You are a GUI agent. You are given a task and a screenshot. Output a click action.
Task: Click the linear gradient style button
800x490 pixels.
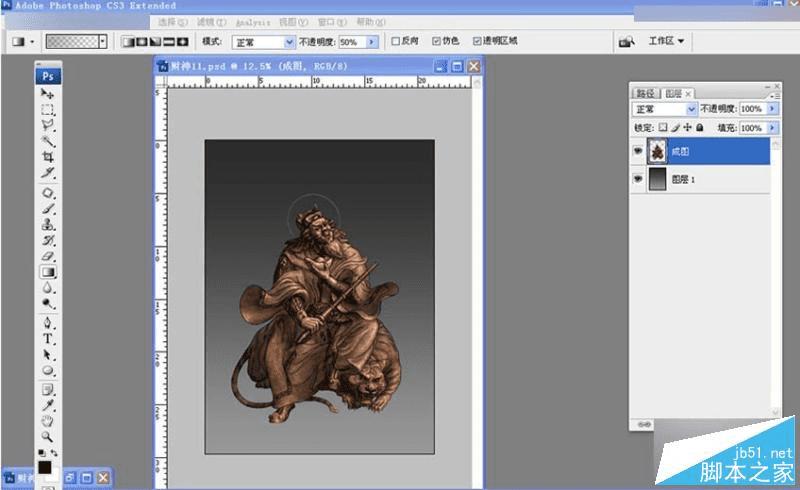coord(126,42)
